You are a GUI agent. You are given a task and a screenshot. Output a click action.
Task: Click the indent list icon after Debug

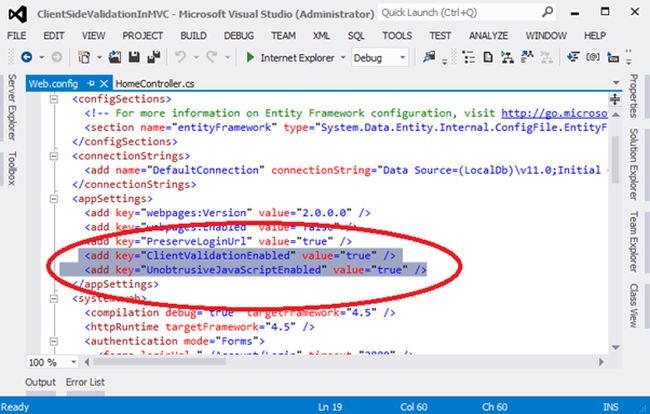468,57
